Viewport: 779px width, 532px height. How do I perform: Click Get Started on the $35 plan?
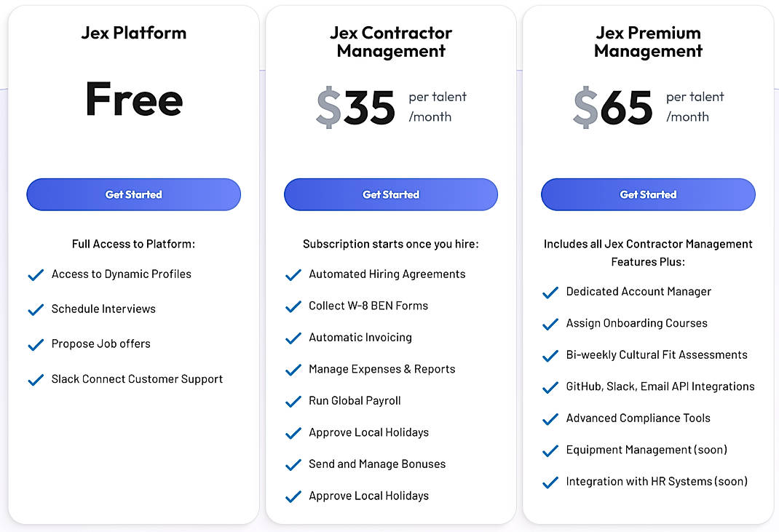390,194
